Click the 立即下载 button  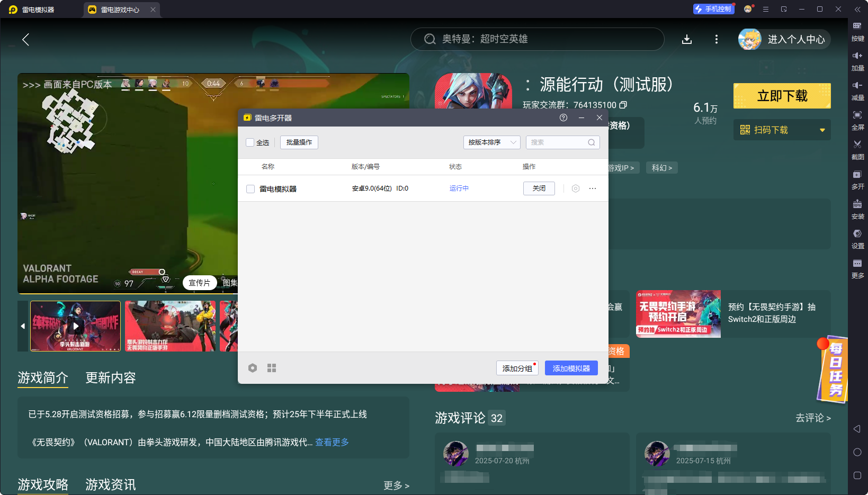click(782, 96)
